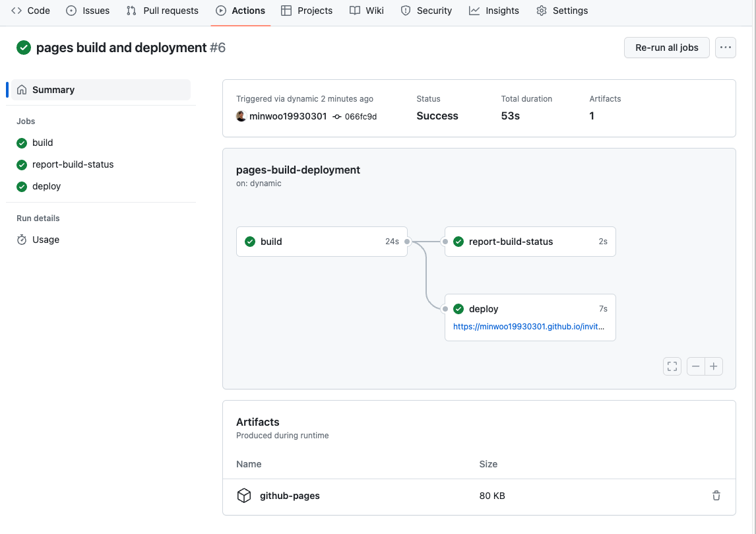Open the Issues tab

click(88, 11)
